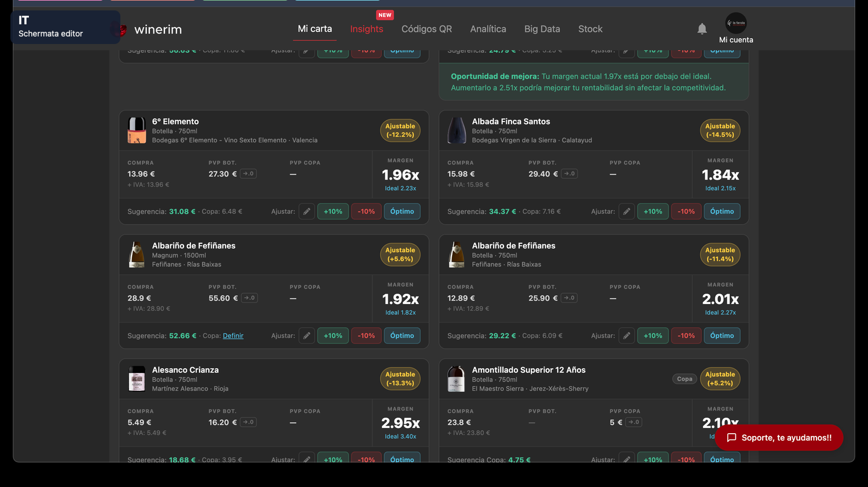Round the 29.40 € price of Albada Finca Santos
Viewport: 868px width, 487px height.
pyautogui.click(x=569, y=174)
